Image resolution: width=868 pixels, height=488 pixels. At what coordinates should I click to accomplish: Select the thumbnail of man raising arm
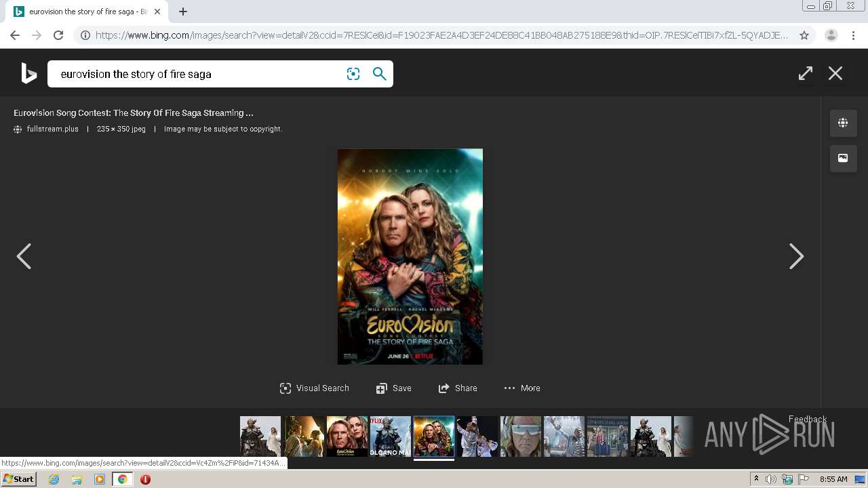pyautogui.click(x=564, y=436)
